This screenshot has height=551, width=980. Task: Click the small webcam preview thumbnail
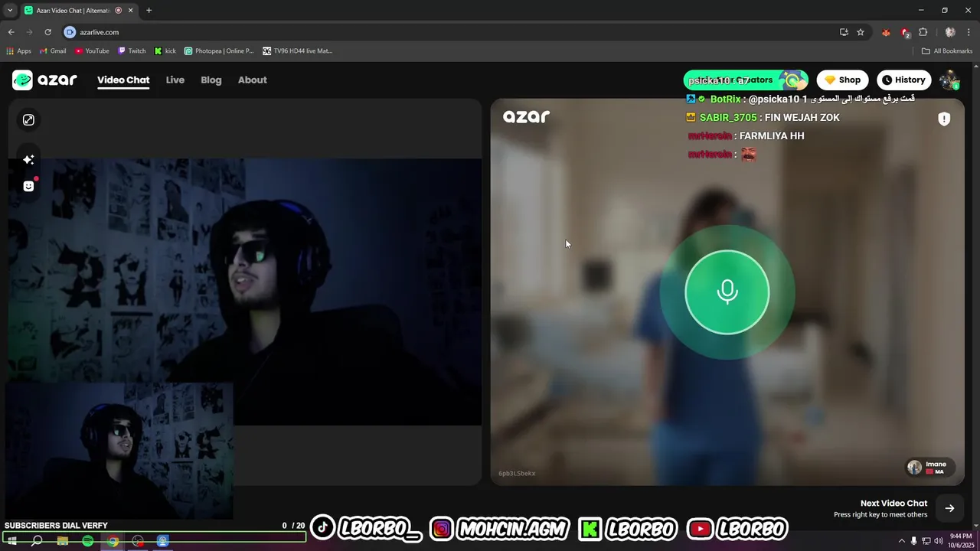point(119,452)
